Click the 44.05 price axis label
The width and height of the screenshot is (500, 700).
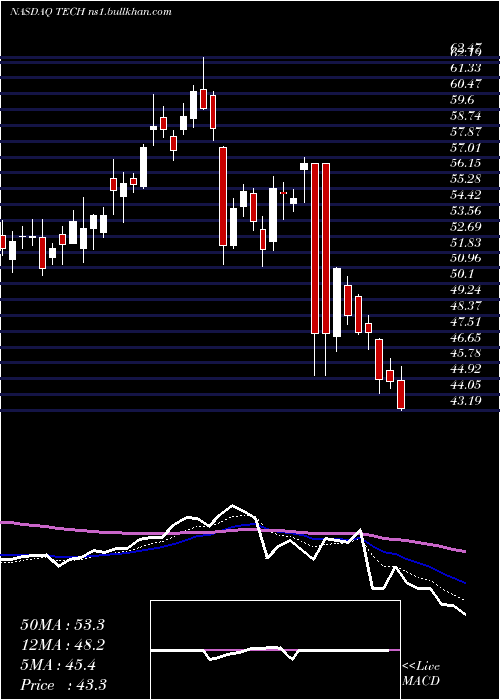point(466,385)
